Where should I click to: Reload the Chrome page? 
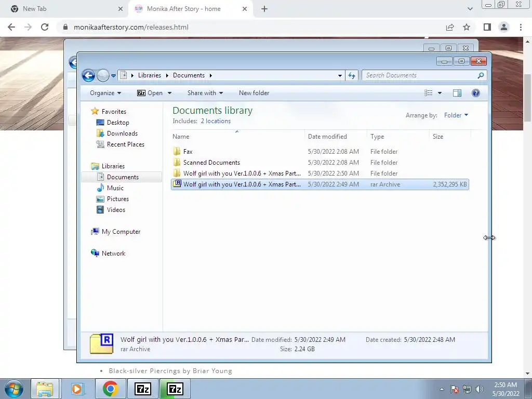[x=45, y=27]
